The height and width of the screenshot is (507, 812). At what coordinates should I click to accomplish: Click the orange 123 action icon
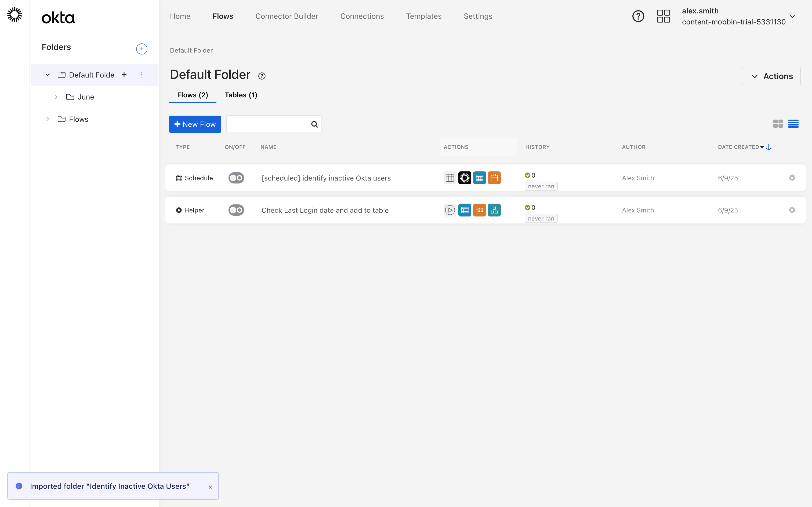tap(479, 210)
